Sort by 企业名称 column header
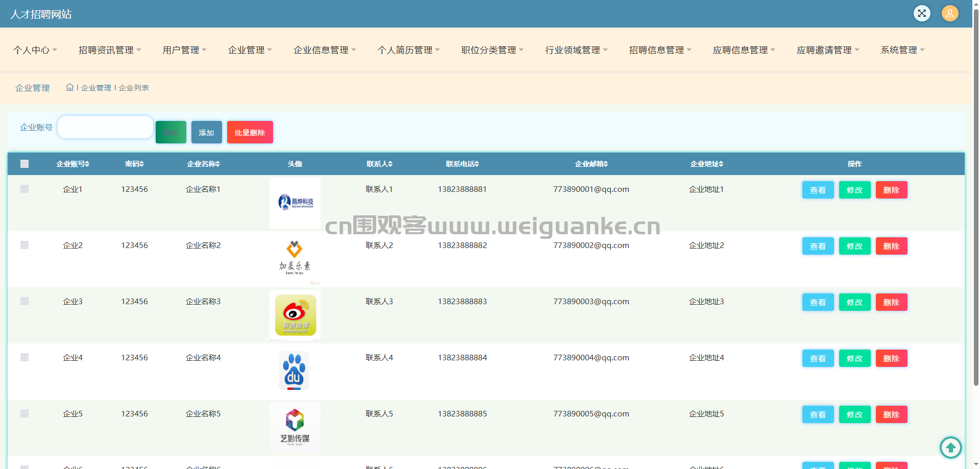This screenshot has width=980, height=469. point(203,164)
